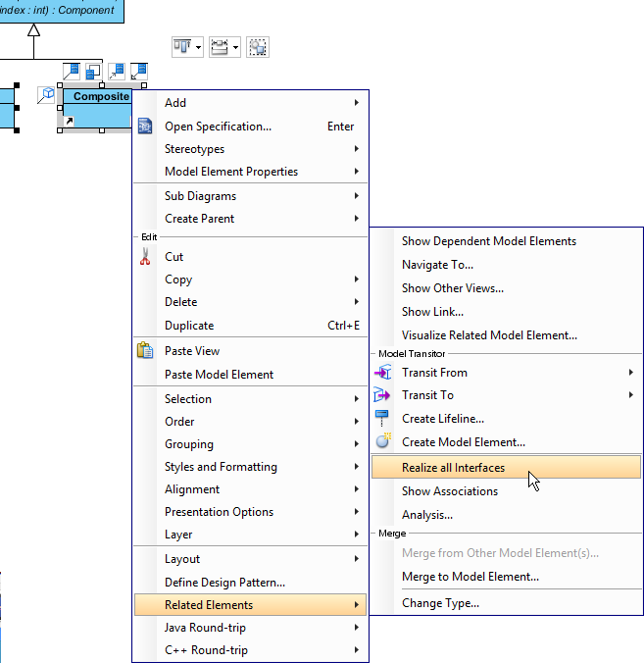Image resolution: width=644 pixels, height=663 pixels.
Task: Expand the Sub Diagrams submenu arrow
Action: pos(357,195)
